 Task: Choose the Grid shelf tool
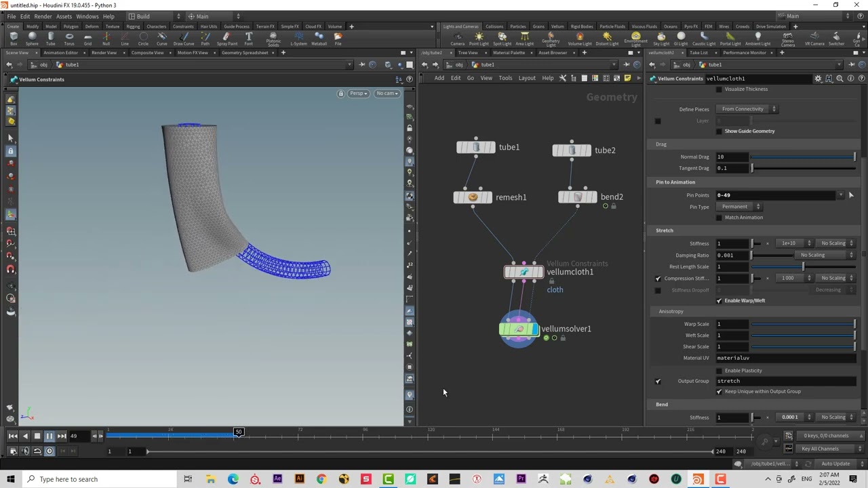coord(87,39)
